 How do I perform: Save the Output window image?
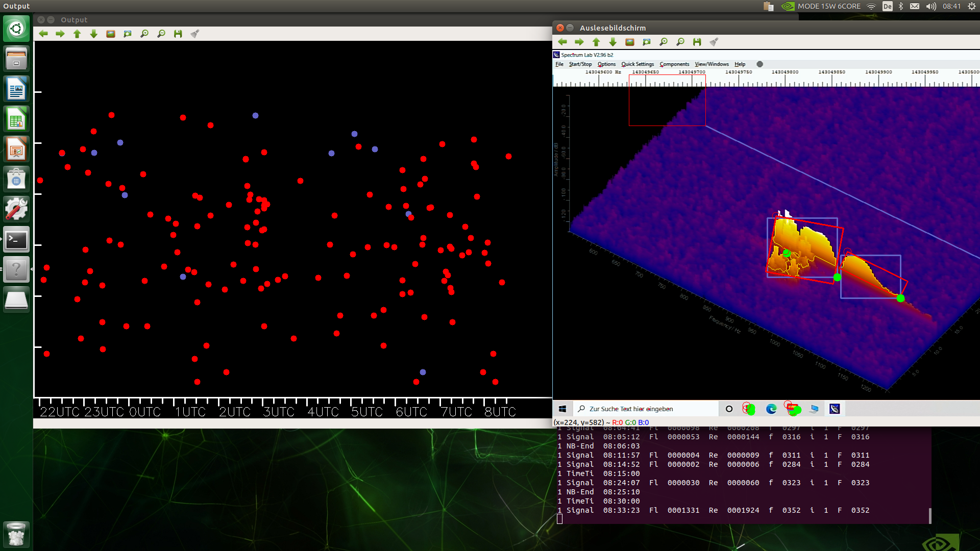[178, 34]
